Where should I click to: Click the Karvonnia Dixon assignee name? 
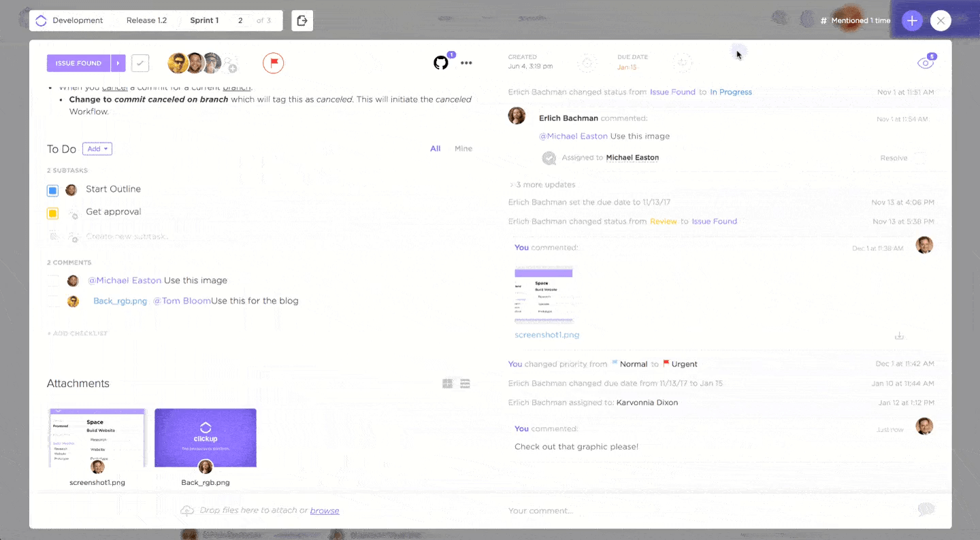click(647, 403)
